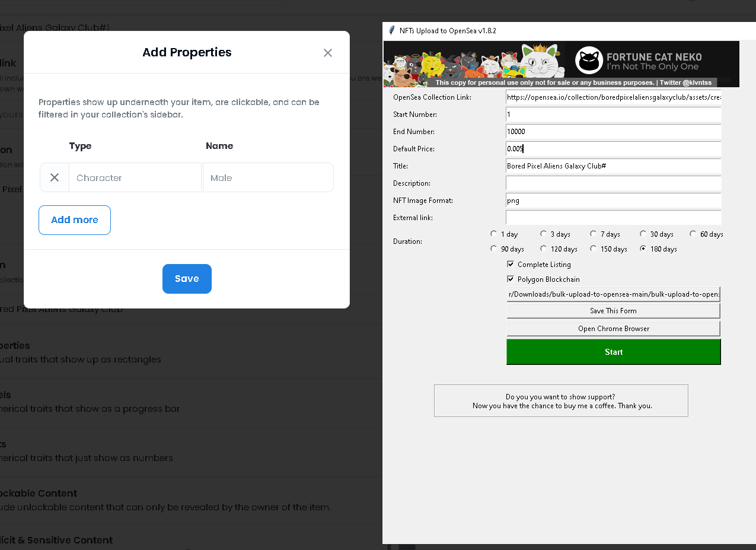The width and height of the screenshot is (756, 550).
Task: Click the OpenSea Collection Link field
Action: point(613,97)
